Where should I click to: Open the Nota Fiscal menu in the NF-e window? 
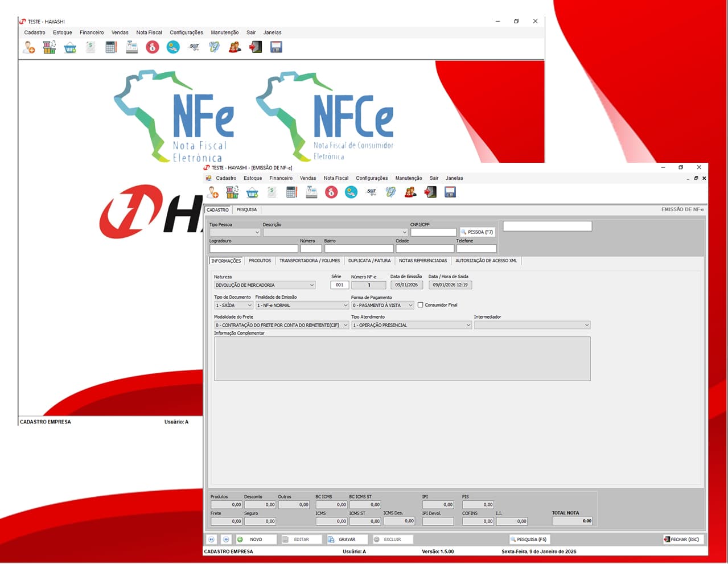336,178
